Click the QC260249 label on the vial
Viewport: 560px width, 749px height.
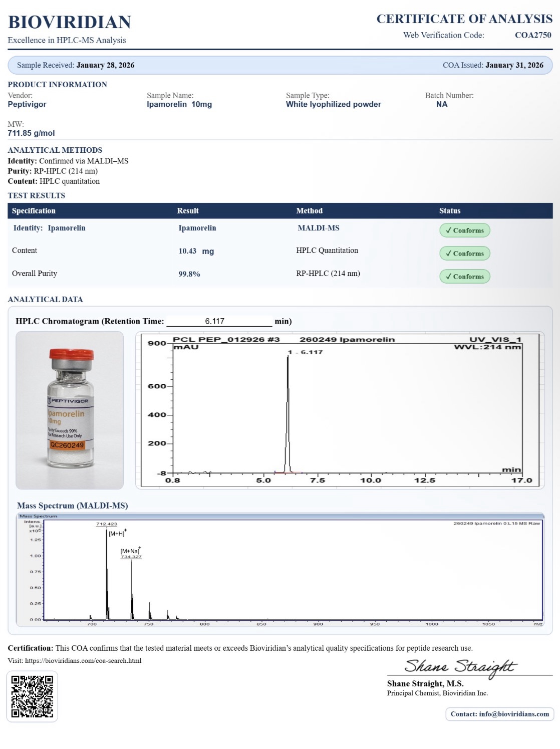tap(67, 445)
